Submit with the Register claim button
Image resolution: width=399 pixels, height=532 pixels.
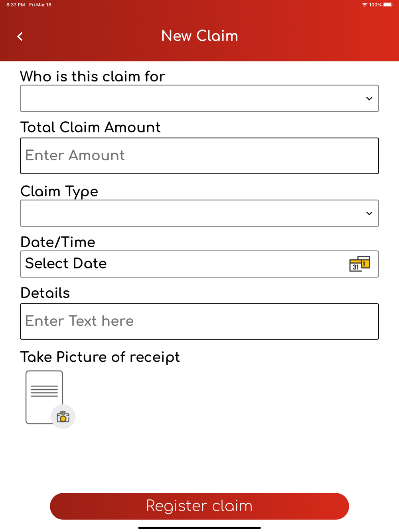199,506
